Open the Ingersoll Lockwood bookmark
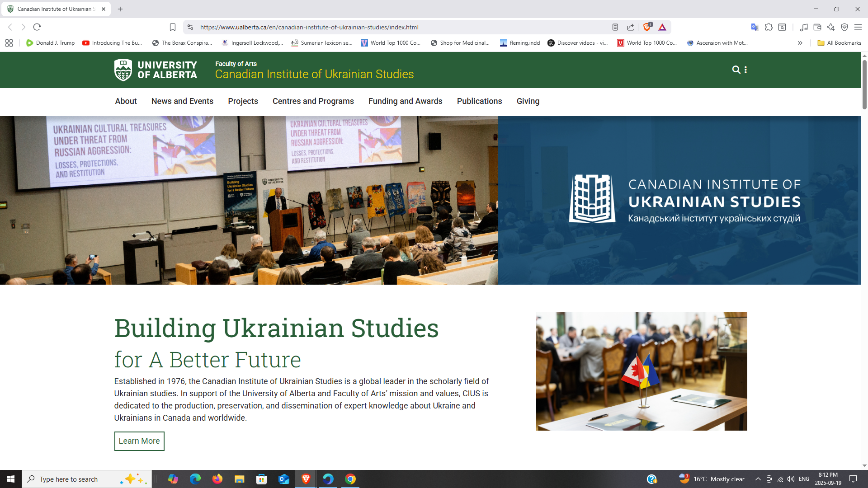This screenshot has height=488, width=868. coord(252,43)
